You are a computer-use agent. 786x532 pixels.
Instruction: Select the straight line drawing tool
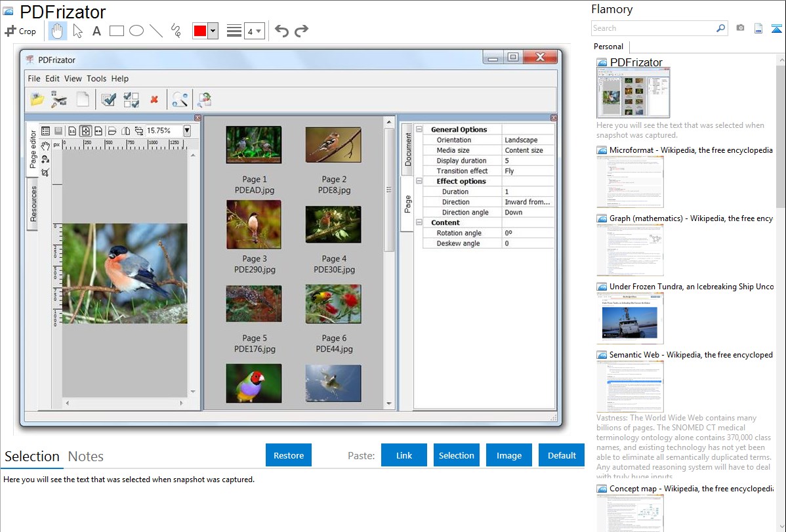(156, 31)
